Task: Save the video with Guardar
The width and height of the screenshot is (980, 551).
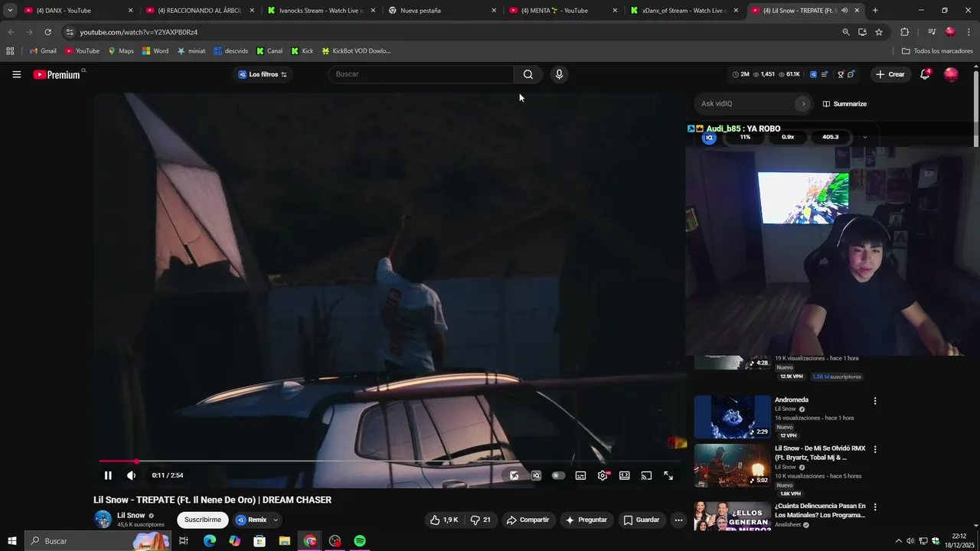Action: click(x=641, y=520)
